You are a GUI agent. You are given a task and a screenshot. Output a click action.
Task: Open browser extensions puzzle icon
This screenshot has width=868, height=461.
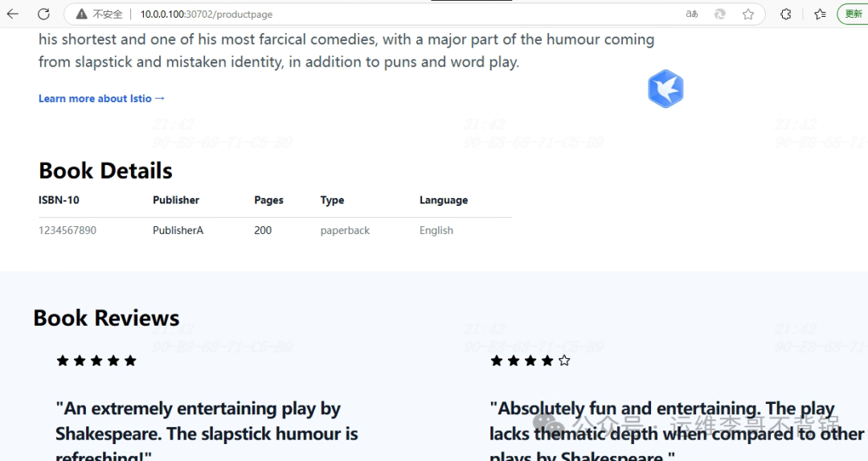pyautogui.click(x=786, y=14)
